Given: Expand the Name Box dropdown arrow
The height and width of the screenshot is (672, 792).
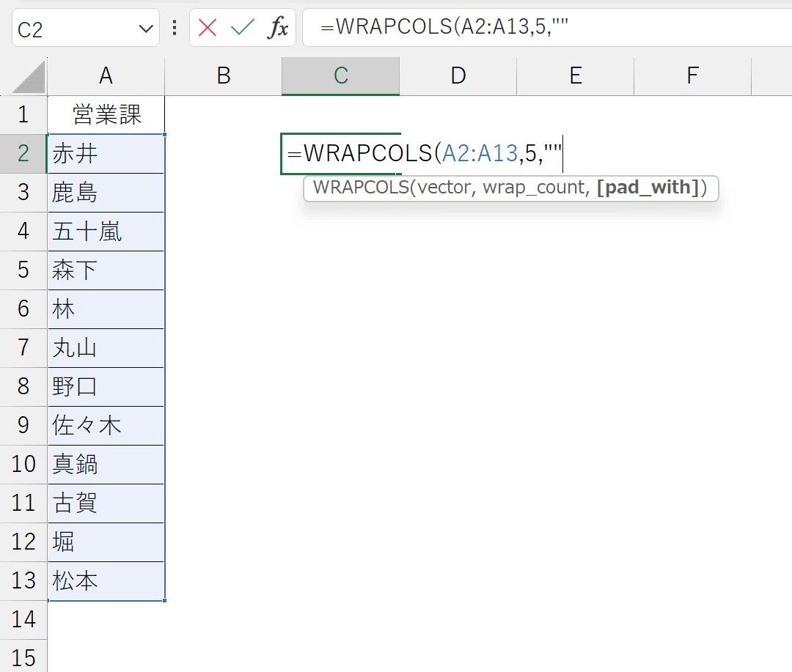Looking at the screenshot, I should pos(146,29).
